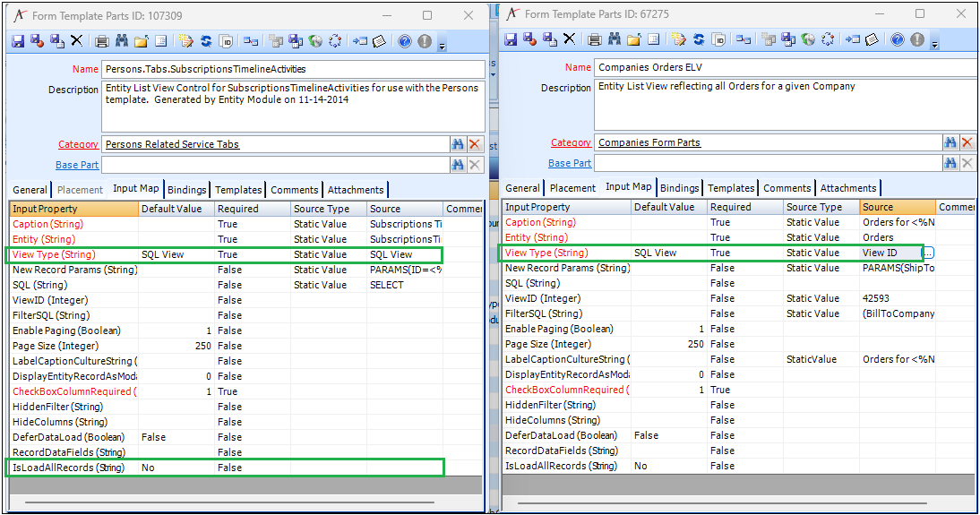
Task: Open Bindings tab in window 67275
Action: click(x=679, y=188)
